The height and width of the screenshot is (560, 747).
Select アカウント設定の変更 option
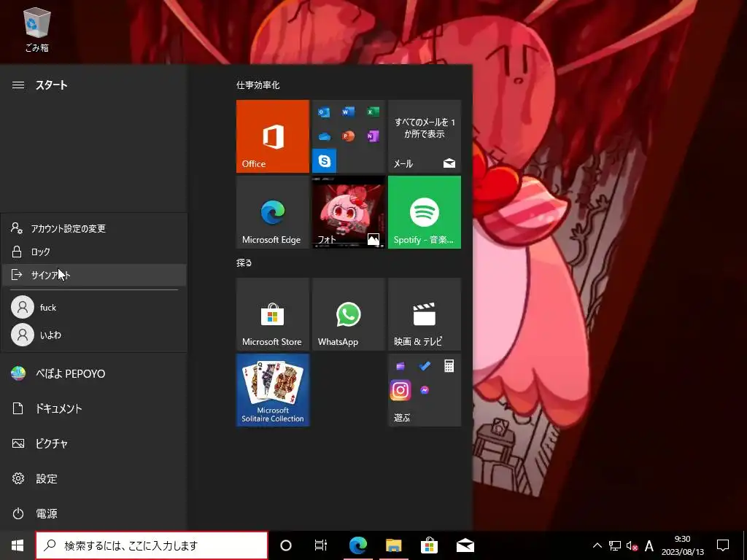pyautogui.click(x=94, y=228)
